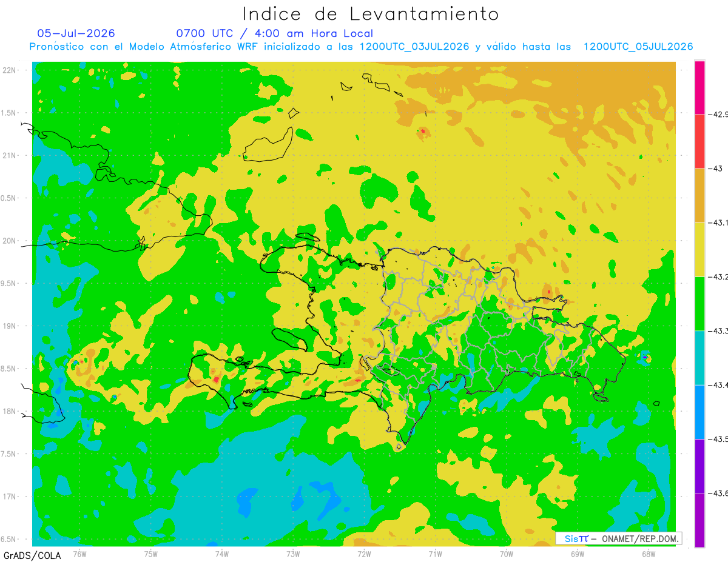Image resolution: width=728 pixels, height=562 pixels.
Task: Click the "Indice de Levantamiento" title
Action: pyautogui.click(x=371, y=13)
